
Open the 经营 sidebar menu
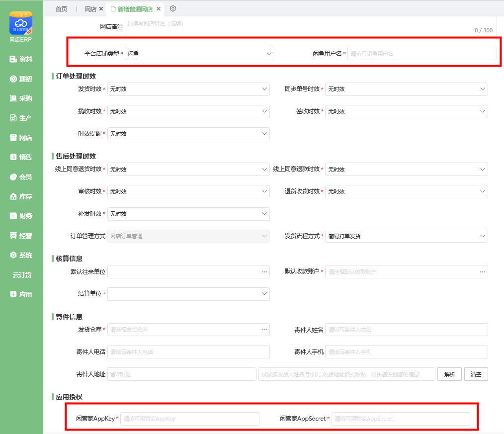click(21, 236)
